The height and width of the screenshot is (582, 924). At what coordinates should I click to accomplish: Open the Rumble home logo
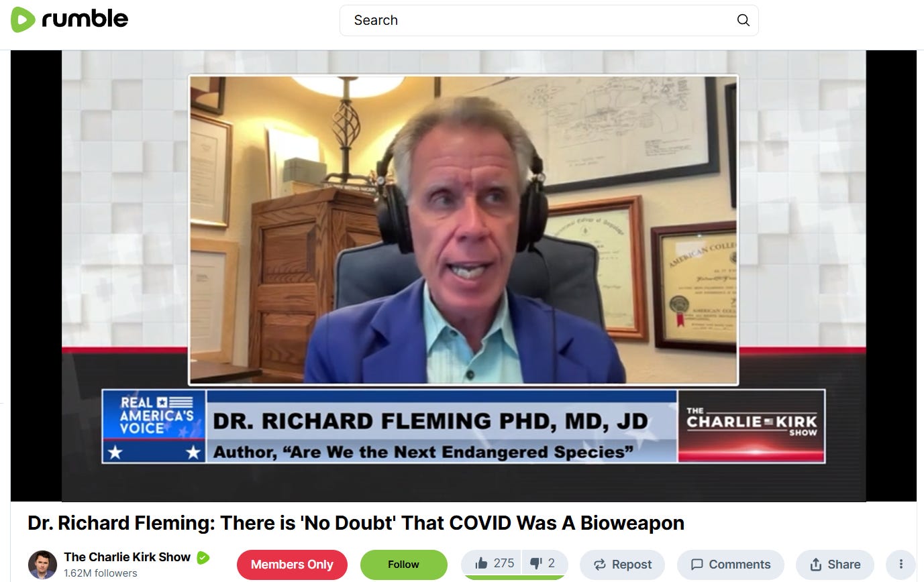click(x=69, y=19)
